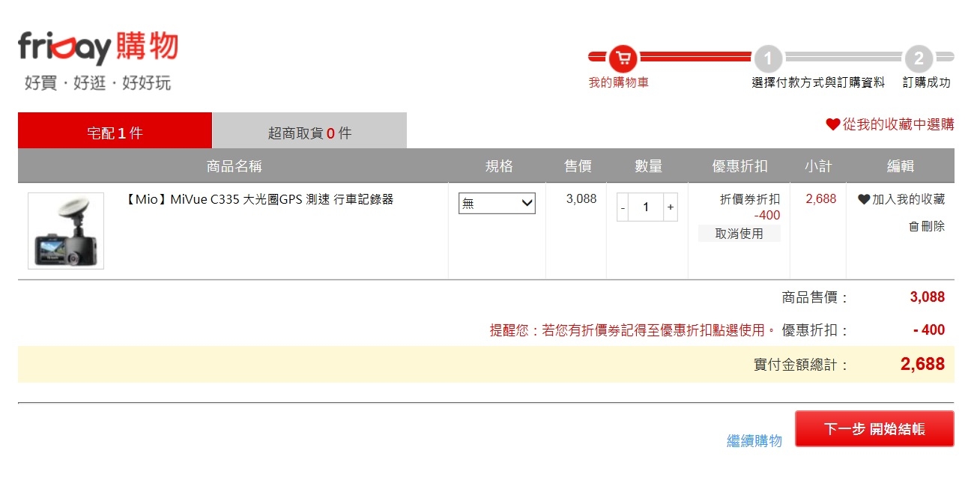Viewport: 980px width, 486px height.
Task: Click the 提醒您 coupon reminder text
Action: click(633, 330)
